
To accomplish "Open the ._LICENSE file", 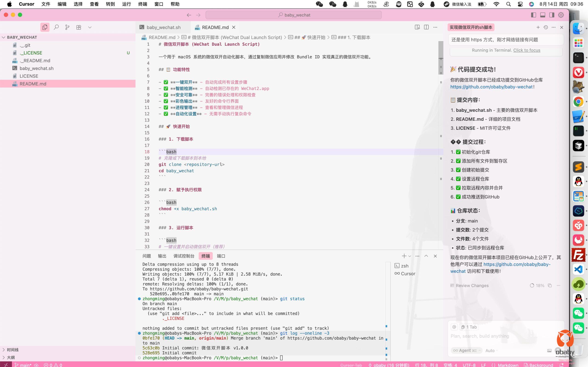I will coord(68,53).
